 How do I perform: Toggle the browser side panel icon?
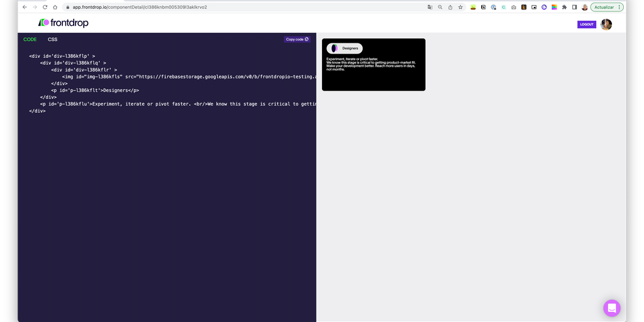click(574, 7)
